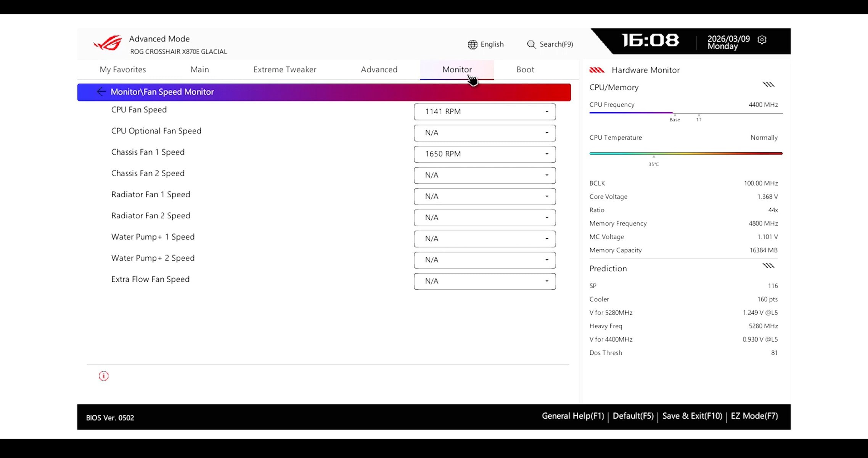Switch to EZ Mode(F7)
868x458 pixels.
pos(754,416)
